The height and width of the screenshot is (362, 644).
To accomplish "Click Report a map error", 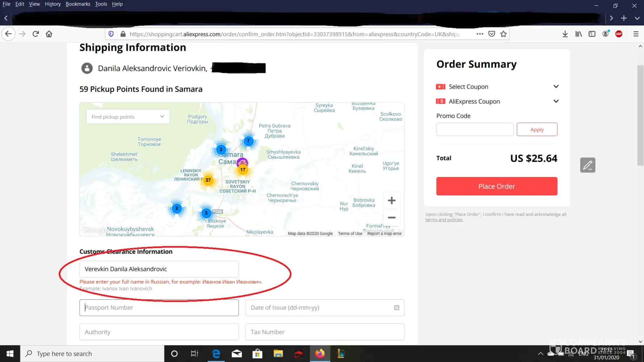I will [384, 233].
